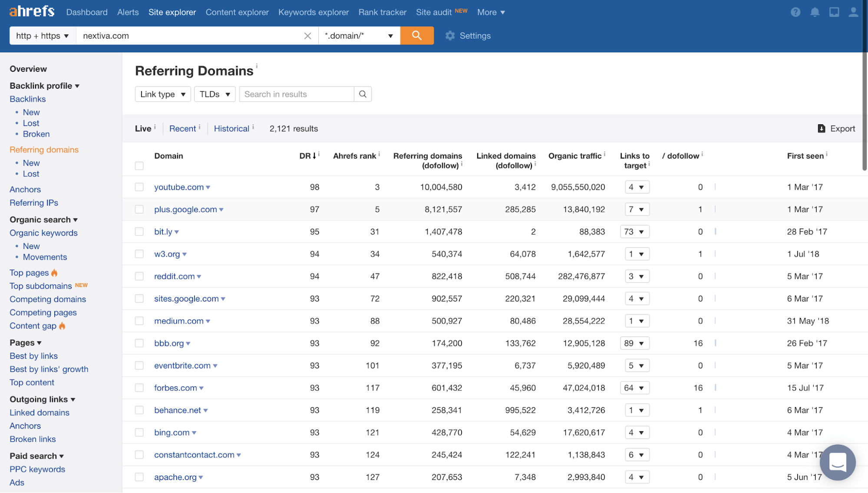868x493 pixels.
Task: Open the notifications bell icon
Action: (815, 12)
